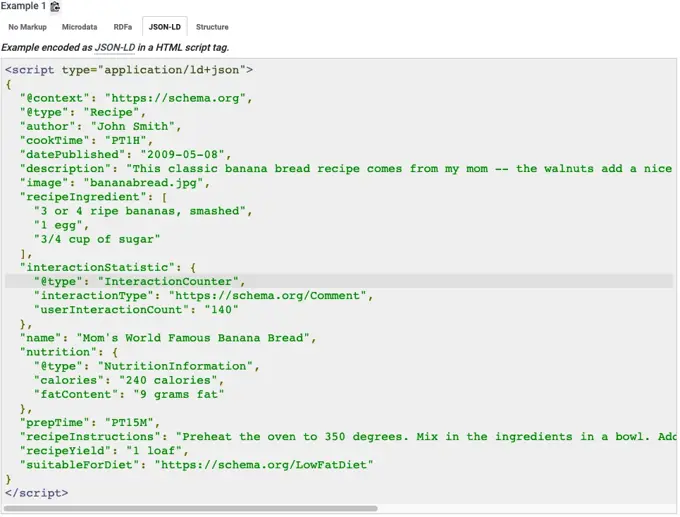
Task: Click the "240 calories" value
Action: pos(172,380)
